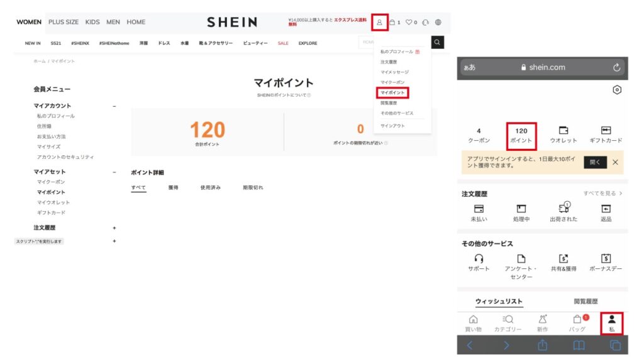This screenshot has height=362, width=644.
Task: Select 私のプロフィール in account dropdown
Action: (x=396, y=52)
